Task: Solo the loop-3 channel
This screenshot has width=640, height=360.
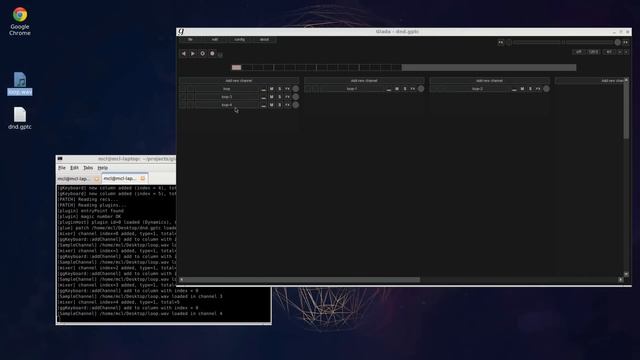Action: point(280,97)
